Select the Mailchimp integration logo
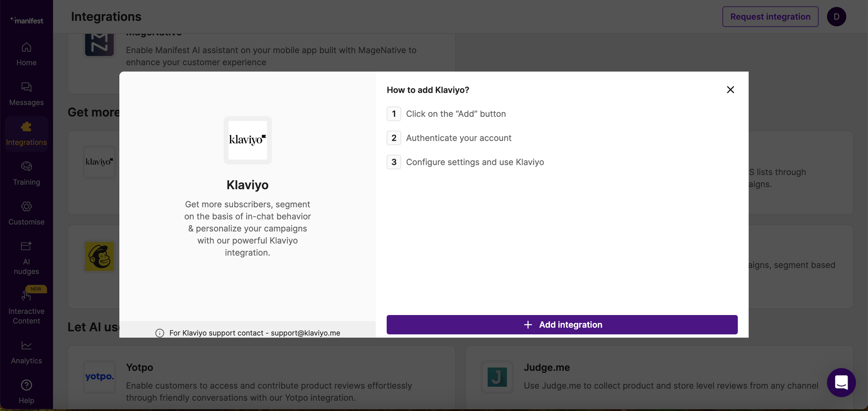868x411 pixels. 99,256
